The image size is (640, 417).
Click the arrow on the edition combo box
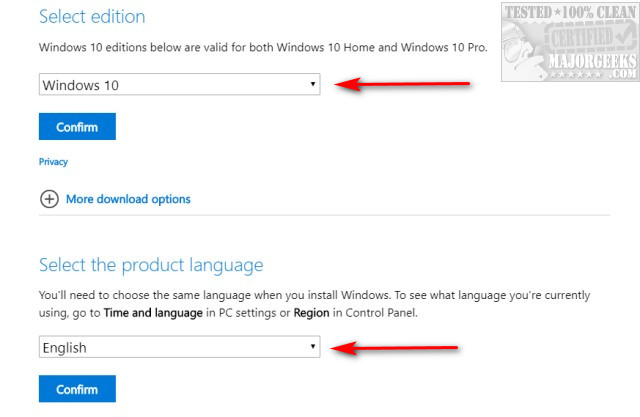pyautogui.click(x=313, y=85)
